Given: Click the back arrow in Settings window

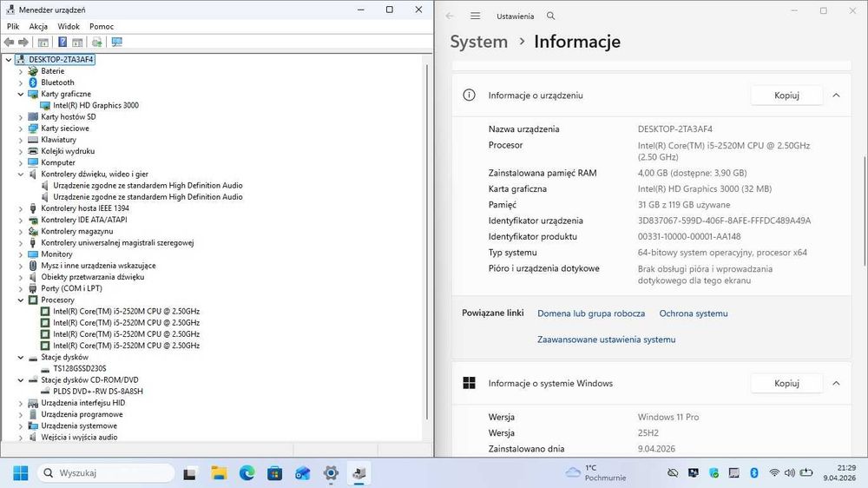Looking at the screenshot, I should tap(450, 16).
